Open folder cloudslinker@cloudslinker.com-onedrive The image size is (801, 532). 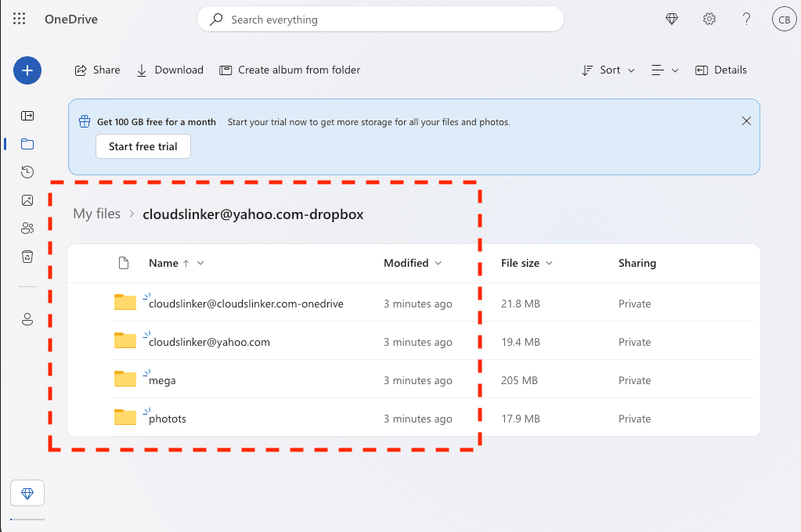tap(246, 304)
